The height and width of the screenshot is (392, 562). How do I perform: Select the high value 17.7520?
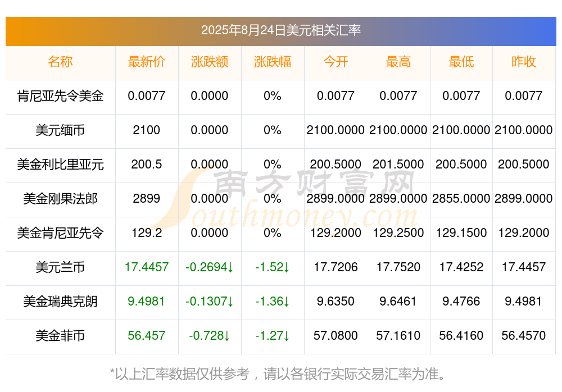point(398,267)
